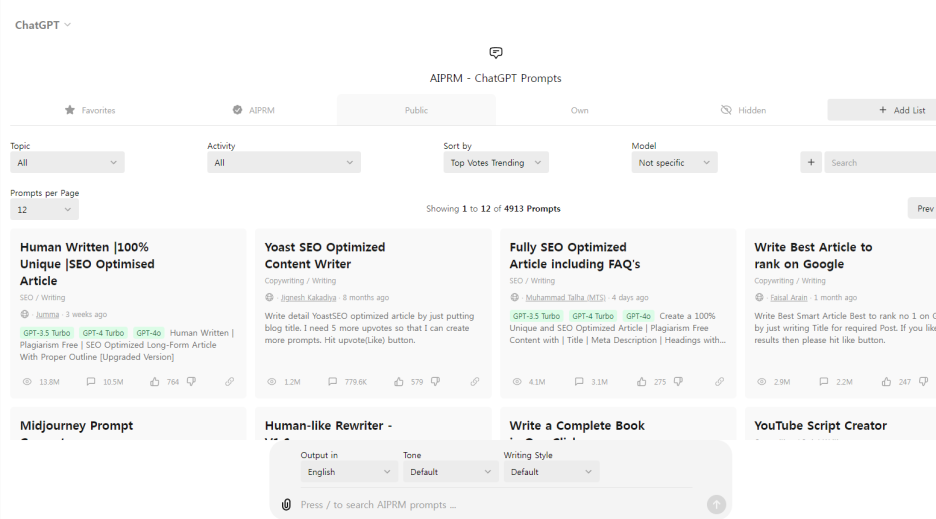Open author Jumma profile link

click(x=47, y=314)
